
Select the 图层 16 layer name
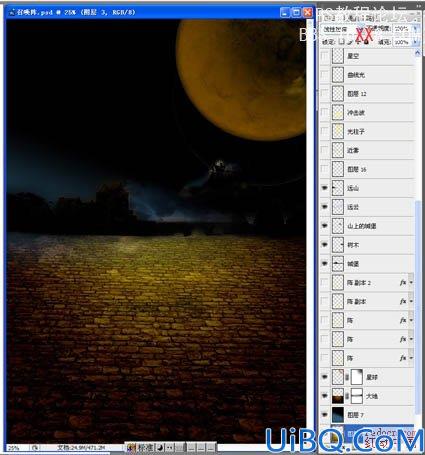point(357,169)
